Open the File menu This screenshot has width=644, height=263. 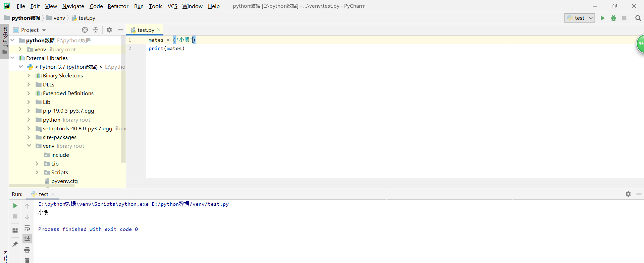click(x=21, y=6)
